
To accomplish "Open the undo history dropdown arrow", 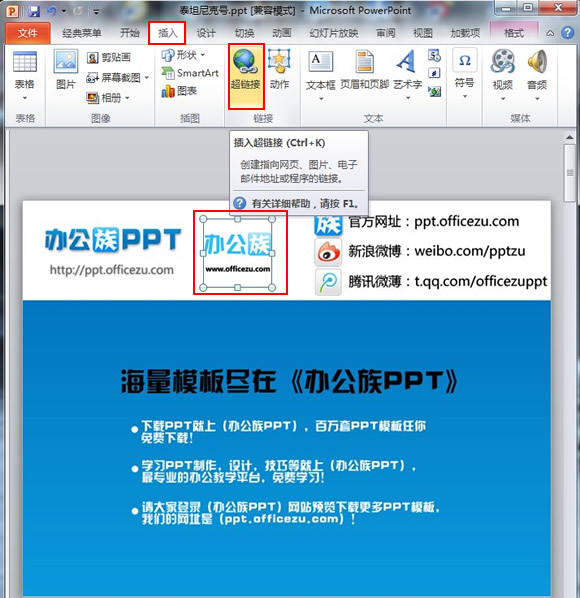I will click(64, 11).
